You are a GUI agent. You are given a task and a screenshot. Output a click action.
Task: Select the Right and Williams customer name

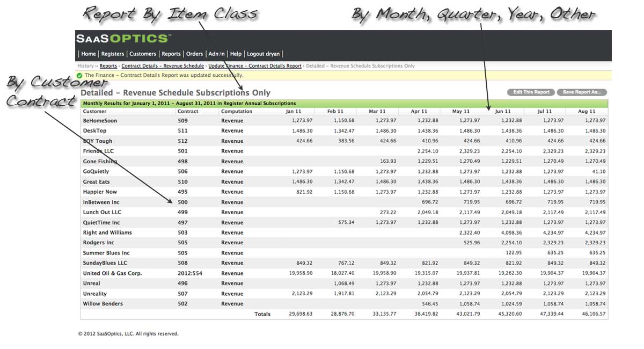tap(107, 233)
